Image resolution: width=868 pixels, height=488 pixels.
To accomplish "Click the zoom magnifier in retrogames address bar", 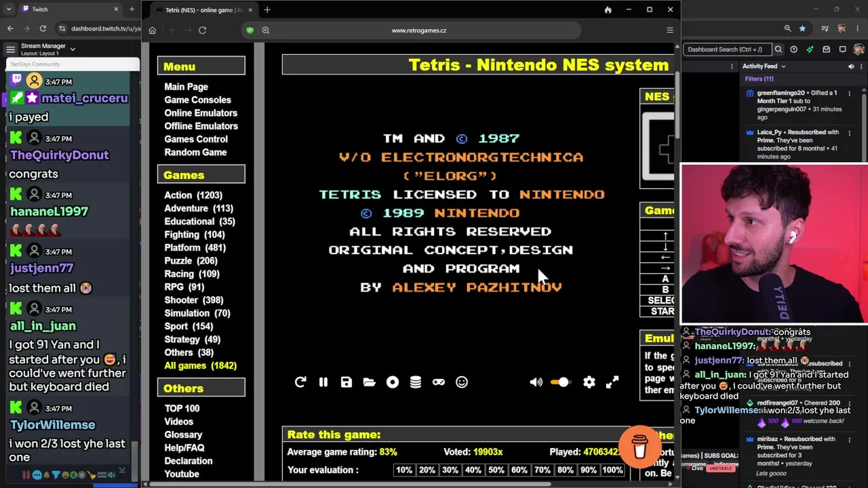I will coord(266,30).
